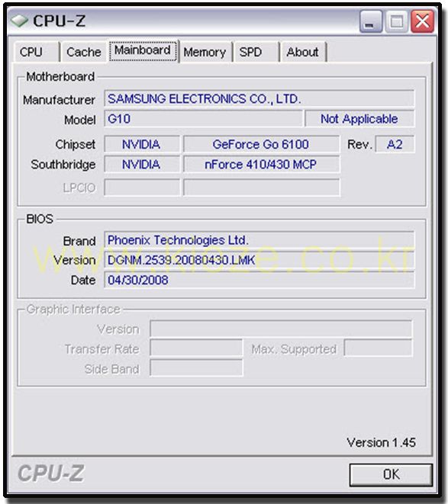Close the CPU-Z window
The image size is (448, 504).
pyautogui.click(x=422, y=21)
